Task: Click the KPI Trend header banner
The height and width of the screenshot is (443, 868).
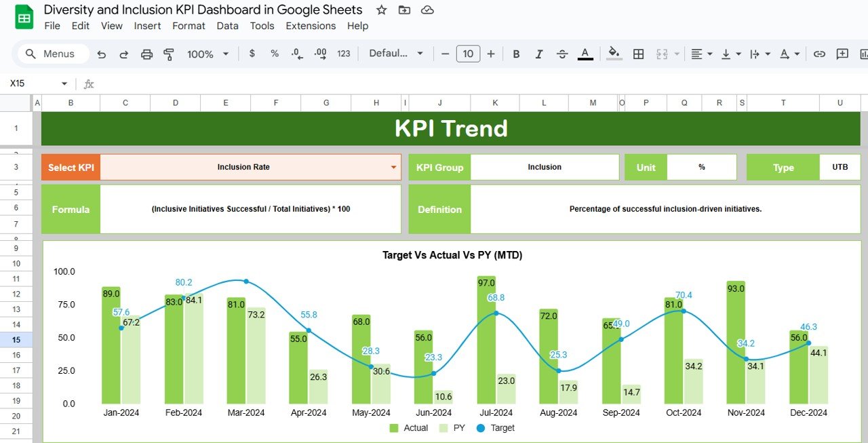Action: tap(451, 128)
